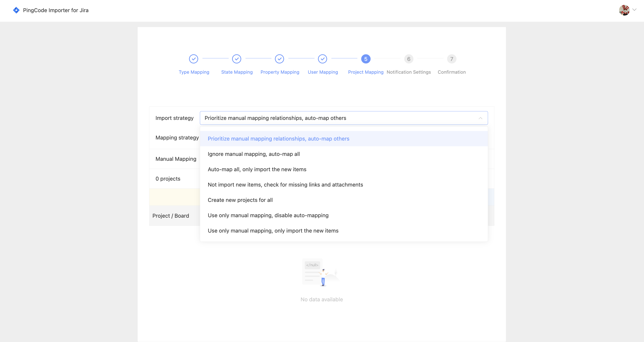The image size is (644, 342).
Task: Select 'Ignore manual mapping, auto-map all'
Action: pos(254,154)
